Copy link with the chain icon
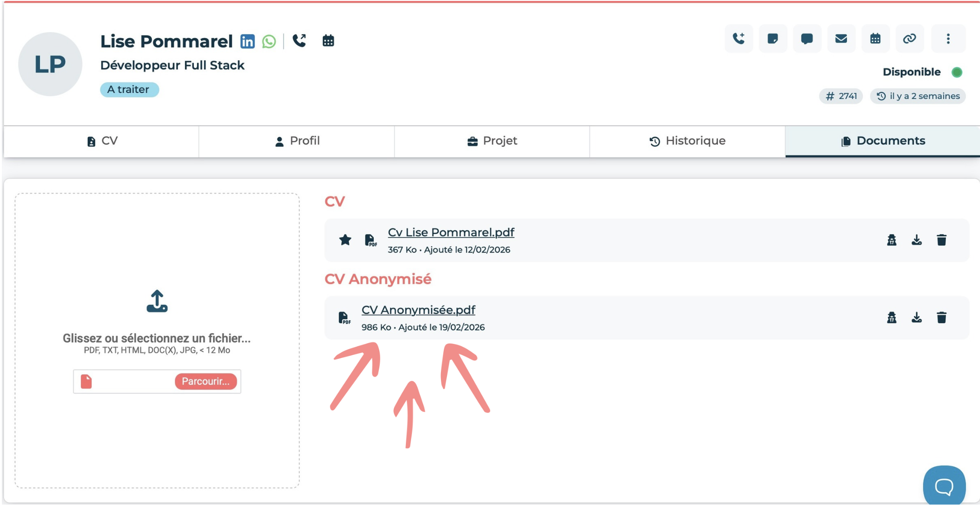This screenshot has width=980, height=505. tap(909, 39)
